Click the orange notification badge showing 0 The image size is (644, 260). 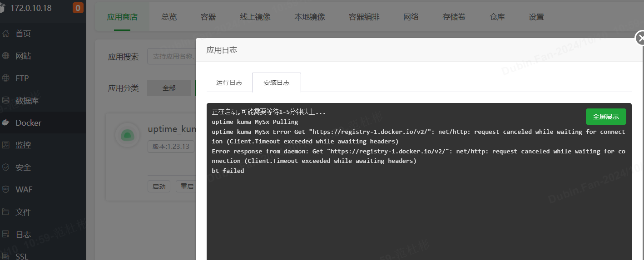pos(78,8)
